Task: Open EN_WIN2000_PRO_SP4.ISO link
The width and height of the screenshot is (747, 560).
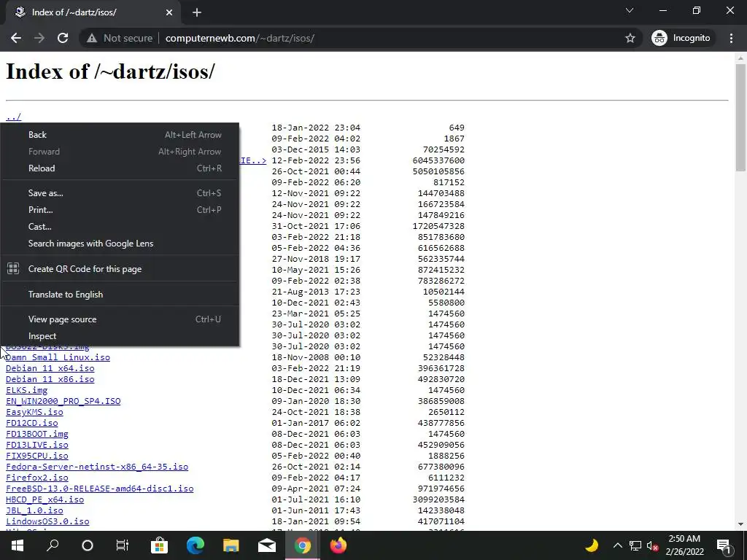Action: pyautogui.click(x=63, y=401)
